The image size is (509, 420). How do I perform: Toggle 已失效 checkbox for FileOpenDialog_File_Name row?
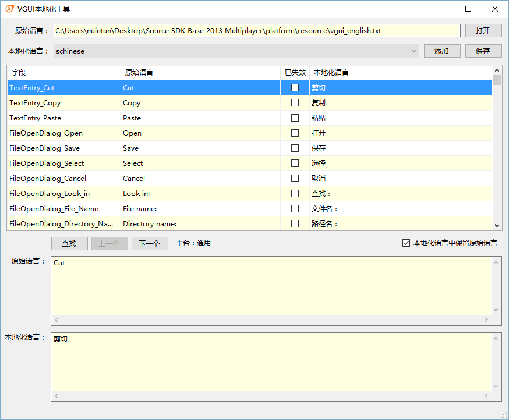tap(295, 208)
